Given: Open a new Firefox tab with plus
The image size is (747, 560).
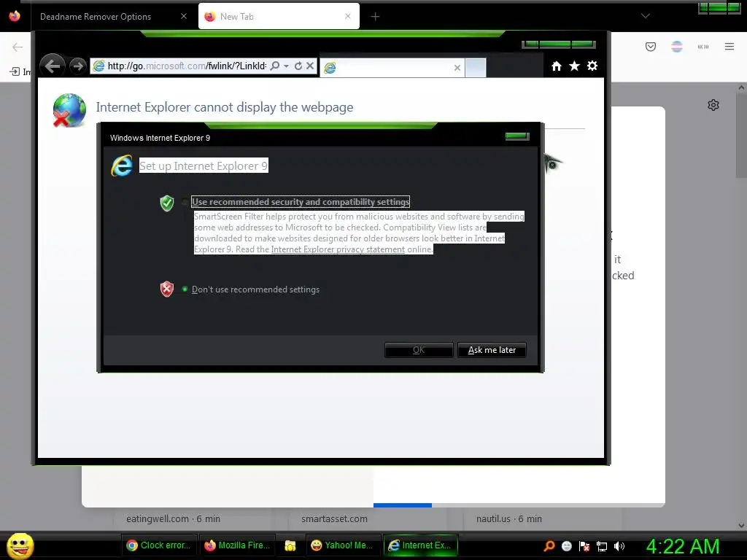Looking at the screenshot, I should (x=375, y=17).
